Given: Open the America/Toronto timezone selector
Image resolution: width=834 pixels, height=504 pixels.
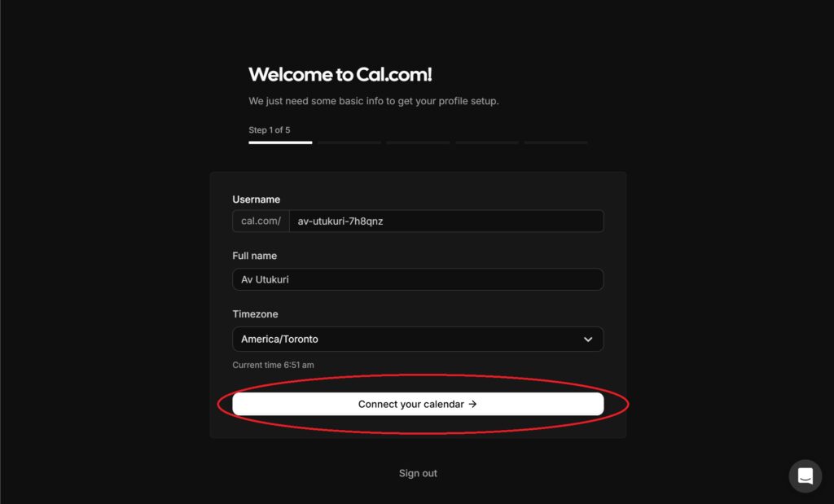Looking at the screenshot, I should [x=407, y=340].
